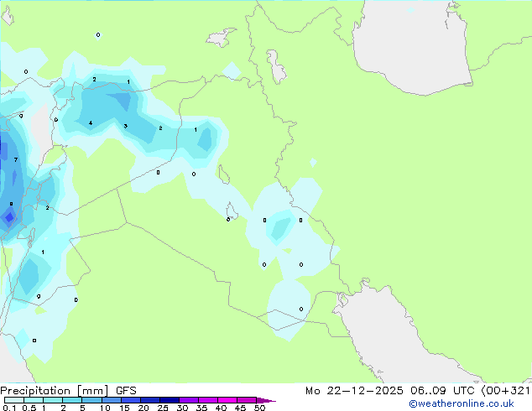Select the 20–25 mm dark blue swatch
Viewport: 532px width, 411px height.
pyautogui.click(x=149, y=400)
